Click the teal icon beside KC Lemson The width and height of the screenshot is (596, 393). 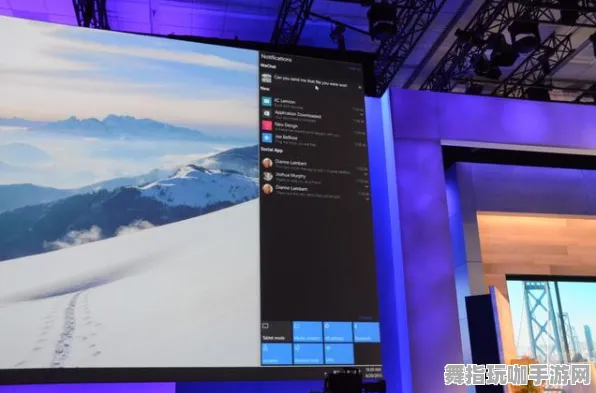[x=266, y=101]
